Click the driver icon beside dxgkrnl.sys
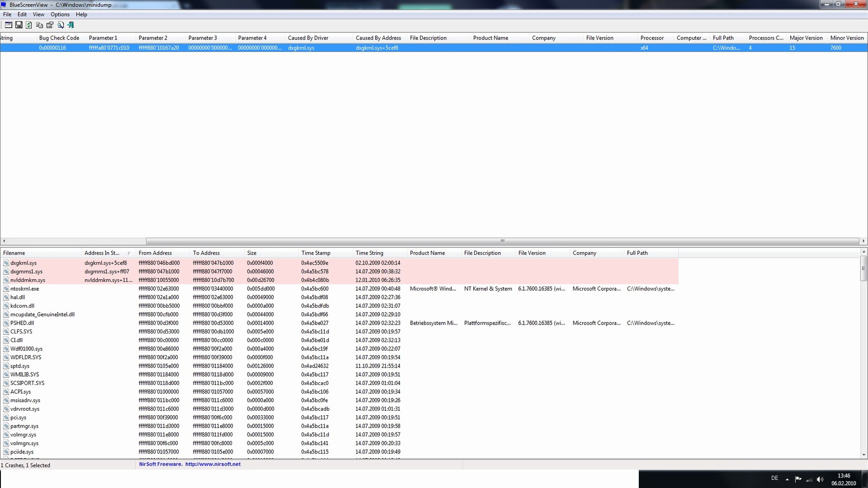868x488 pixels. click(x=6, y=263)
